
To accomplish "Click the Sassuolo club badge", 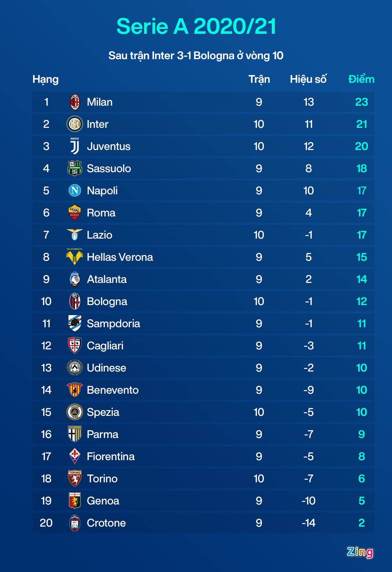I will tap(75, 169).
